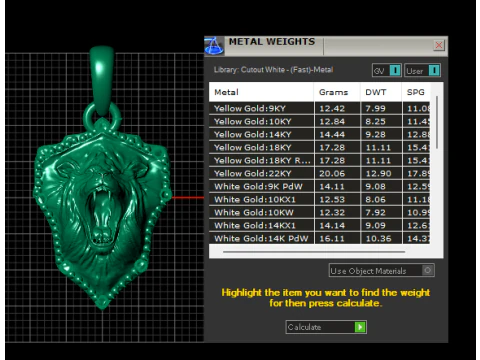Screen dimensions: 480x360
Task: Select the White Gold:14KX1 row
Action: click(319, 225)
